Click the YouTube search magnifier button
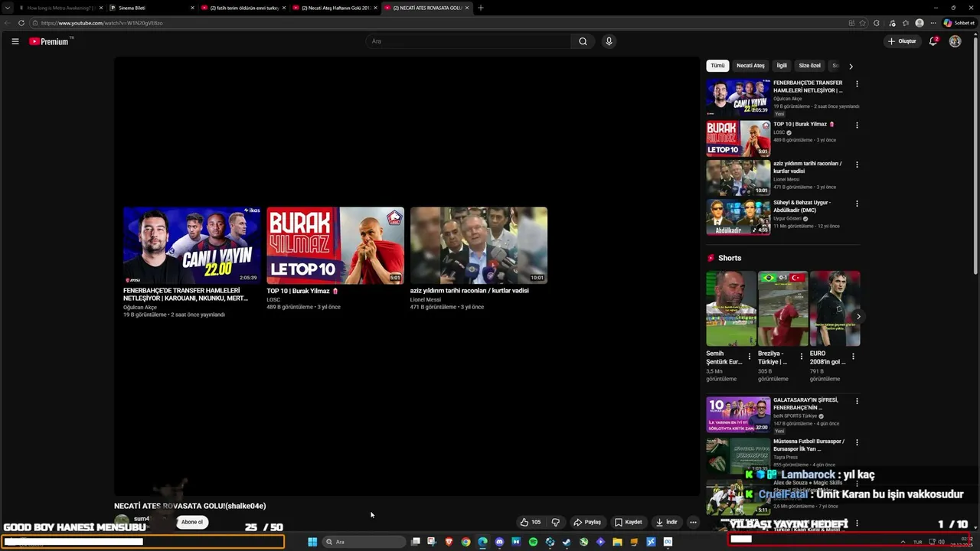980x551 pixels. click(583, 41)
